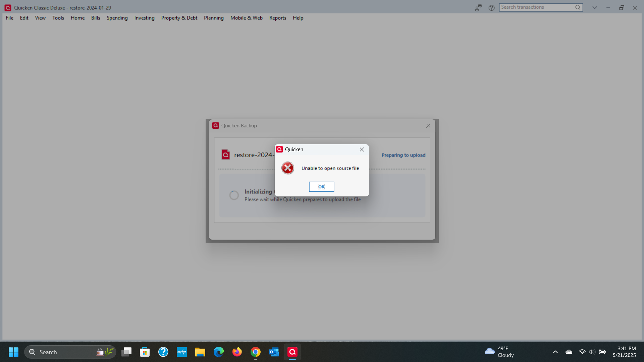644x362 pixels.
Task: Open the Property & Debt menu
Action: coord(179,18)
